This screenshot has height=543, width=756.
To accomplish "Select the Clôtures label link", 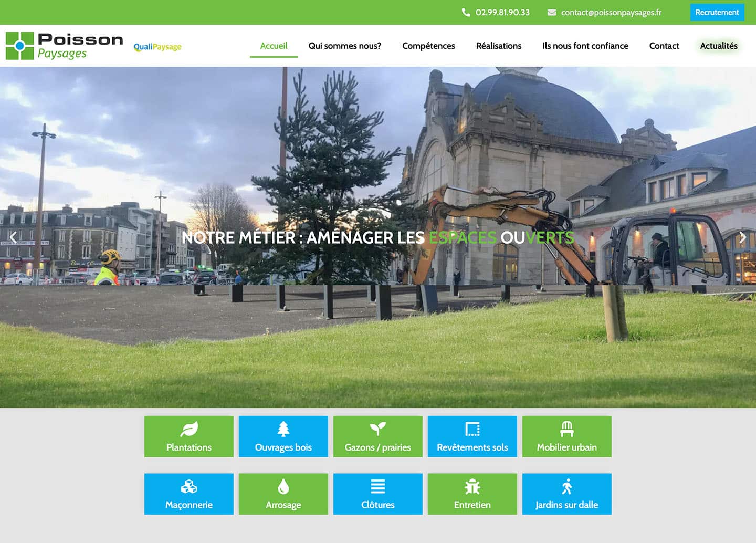I will [x=378, y=505].
